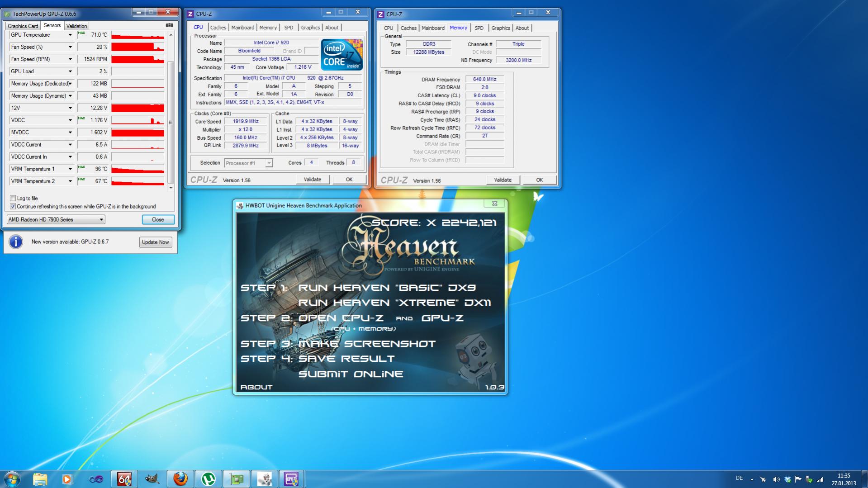Open Windows Explorer from the taskbar
Screen dimensions: 868x488
[40, 479]
